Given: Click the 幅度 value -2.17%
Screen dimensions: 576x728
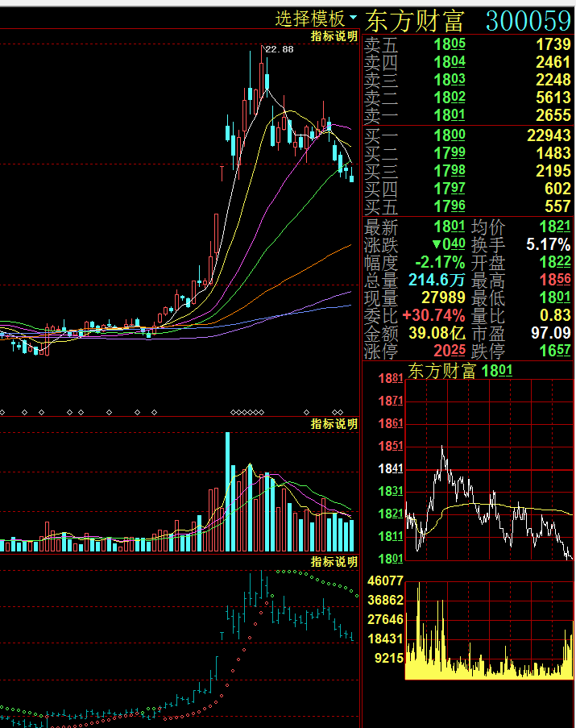Looking at the screenshot, I should point(440,263).
